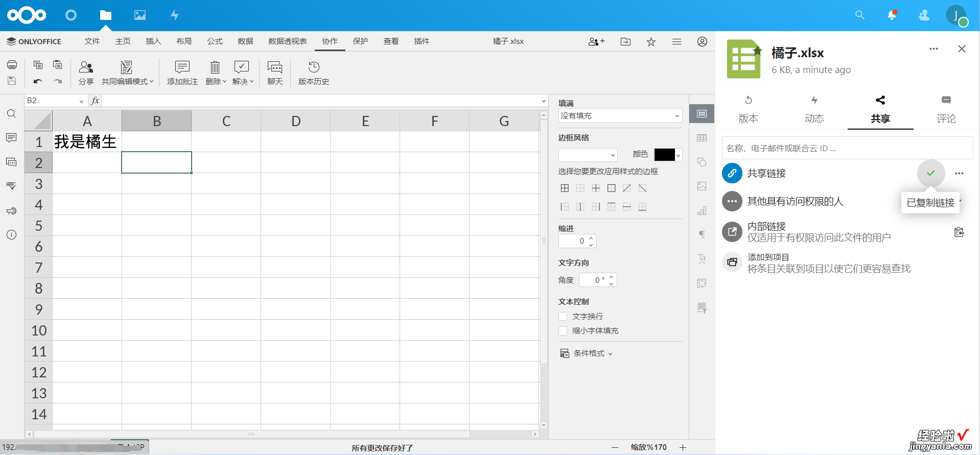Open left sidebar spell check icon
Screen dimensions: 980x455
pyautogui.click(x=11, y=186)
